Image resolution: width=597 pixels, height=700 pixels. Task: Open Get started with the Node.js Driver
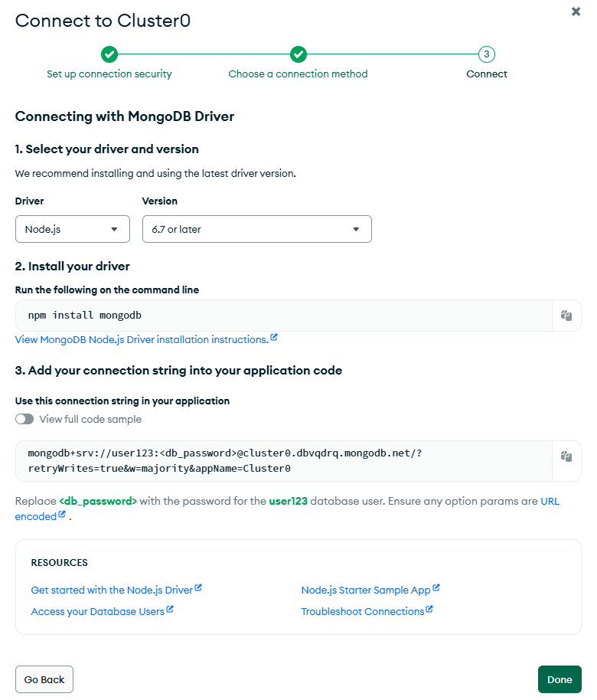tap(112, 590)
